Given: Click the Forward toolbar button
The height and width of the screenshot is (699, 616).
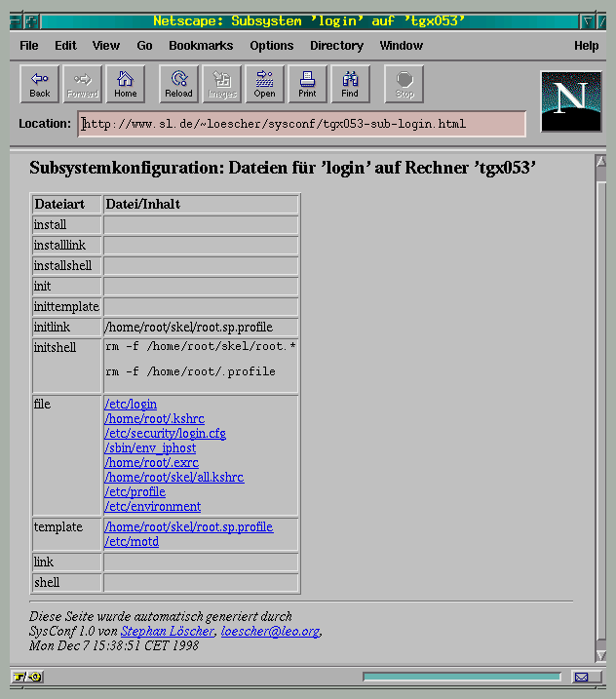Looking at the screenshot, I should click(x=83, y=84).
